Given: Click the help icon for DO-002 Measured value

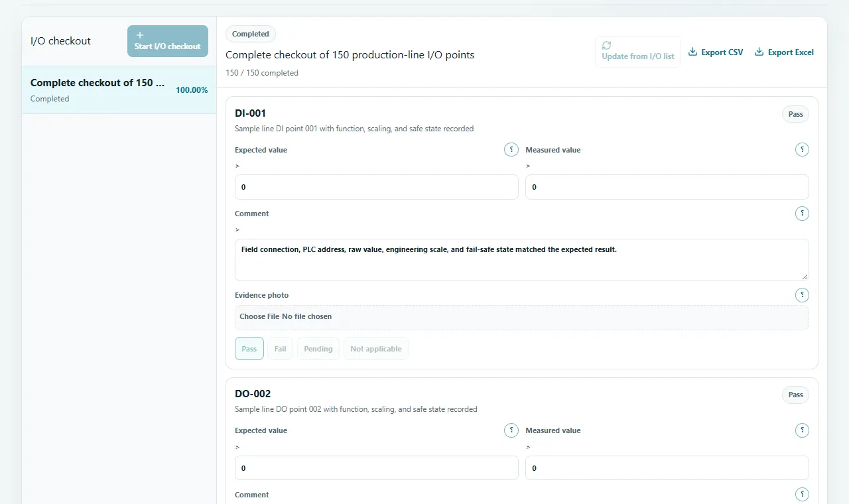Looking at the screenshot, I should pos(802,430).
